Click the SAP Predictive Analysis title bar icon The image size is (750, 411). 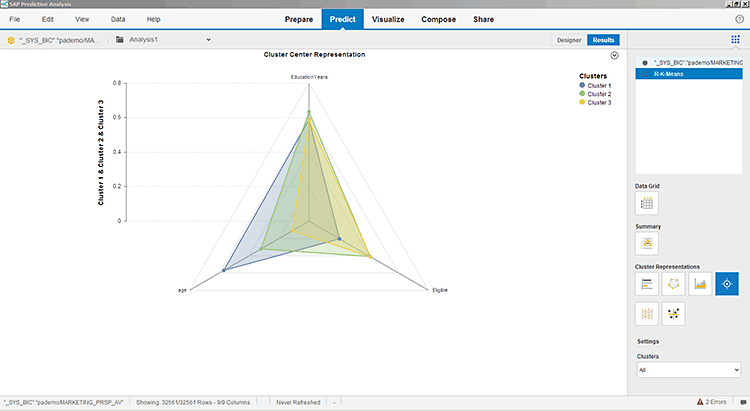tap(4, 4)
